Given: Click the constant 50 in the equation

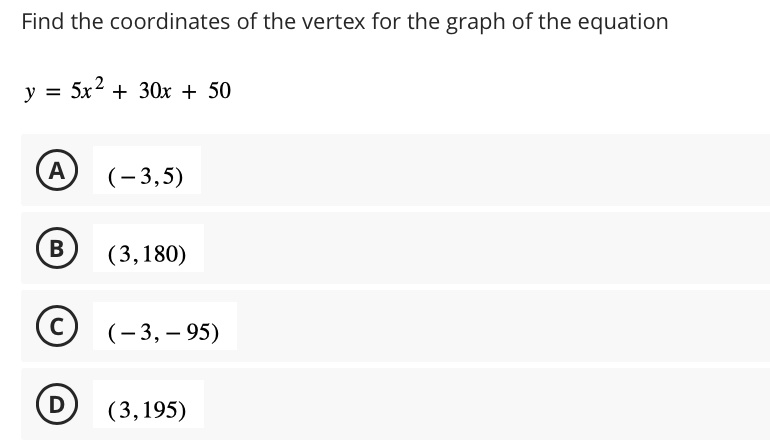Looking at the screenshot, I should click(x=220, y=91).
